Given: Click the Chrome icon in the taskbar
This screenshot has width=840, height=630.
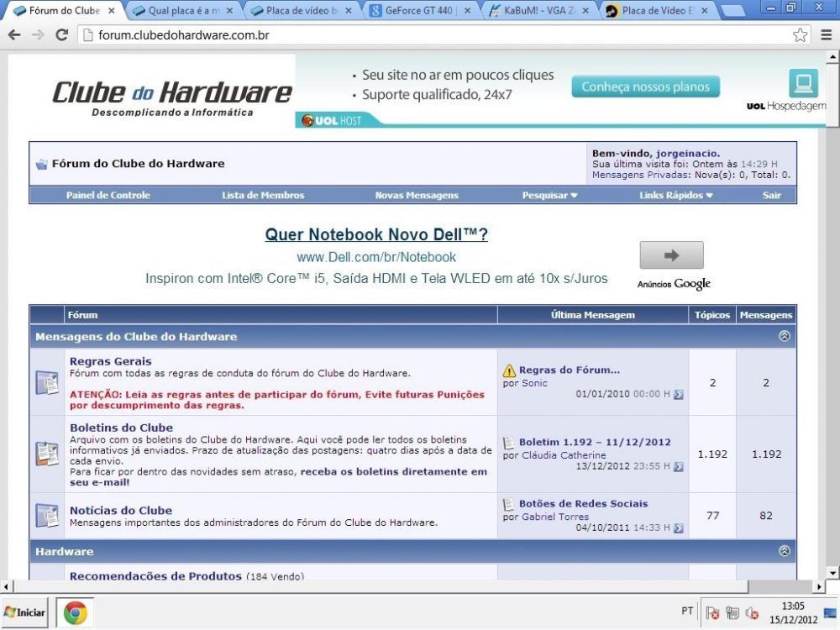Looking at the screenshot, I should click(76, 613).
